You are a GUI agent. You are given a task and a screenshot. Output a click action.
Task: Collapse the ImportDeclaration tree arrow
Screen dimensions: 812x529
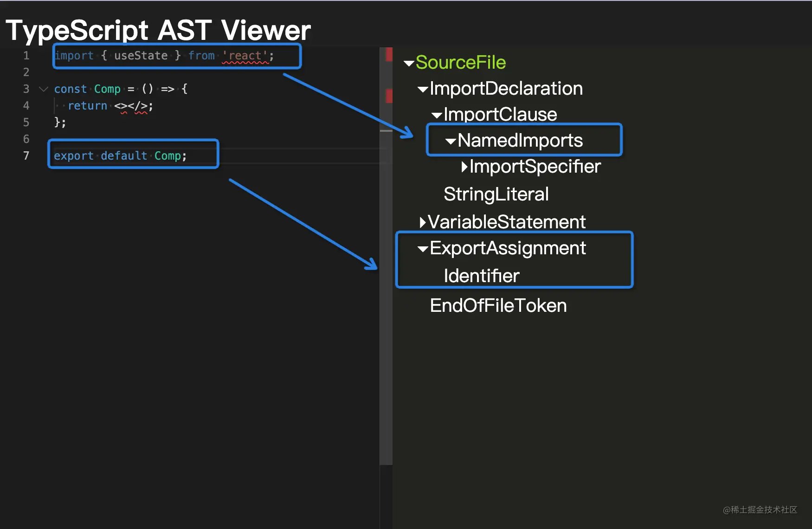point(423,89)
